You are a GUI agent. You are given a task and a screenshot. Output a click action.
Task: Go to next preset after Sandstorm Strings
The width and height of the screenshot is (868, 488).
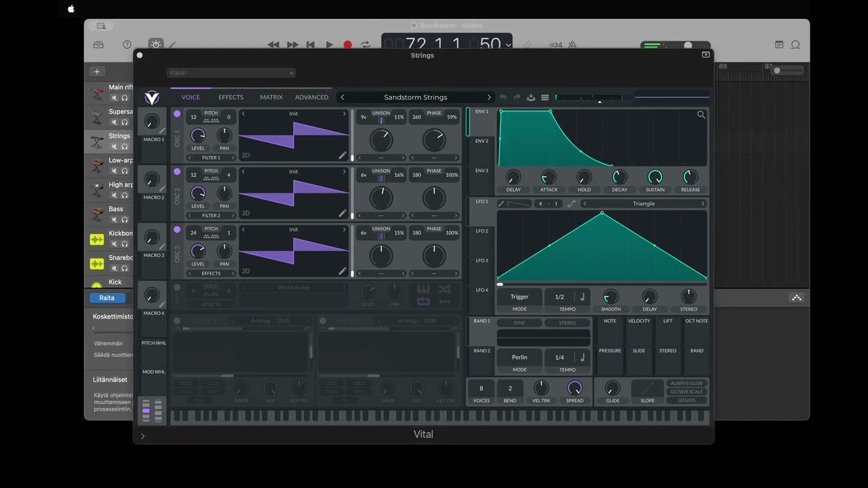point(489,98)
